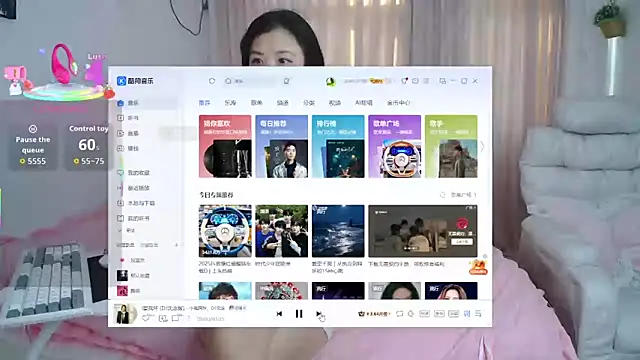Open the 默认收藏 playlist row
This screenshot has height=360, width=640.
click(x=147, y=276)
